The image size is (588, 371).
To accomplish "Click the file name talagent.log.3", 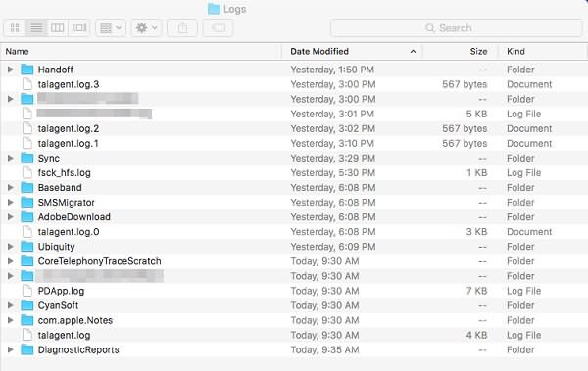I will tap(69, 85).
